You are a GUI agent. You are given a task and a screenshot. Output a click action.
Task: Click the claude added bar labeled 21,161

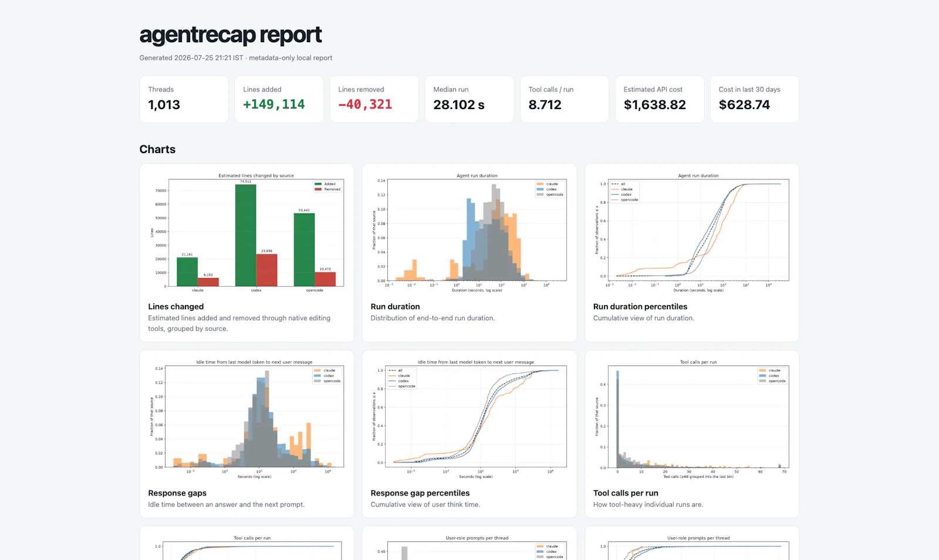[x=187, y=271]
